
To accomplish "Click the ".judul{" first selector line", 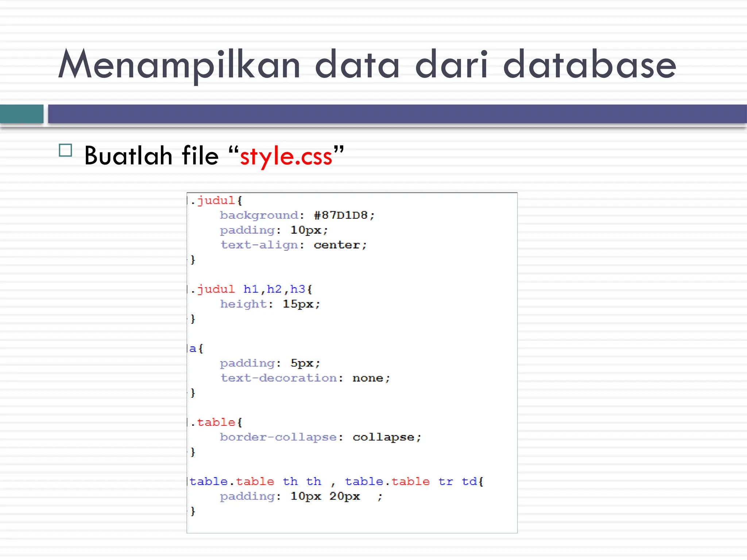I will tap(216, 201).
